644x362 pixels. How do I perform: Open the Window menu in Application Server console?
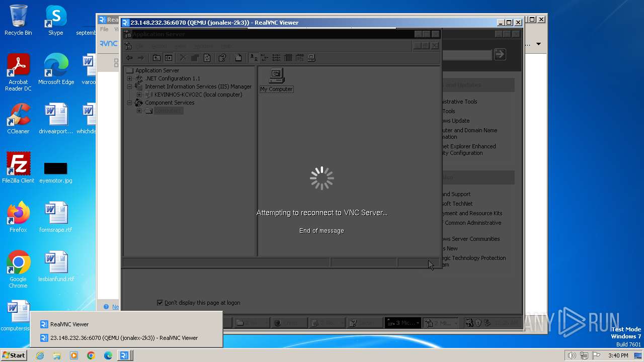coord(203,46)
